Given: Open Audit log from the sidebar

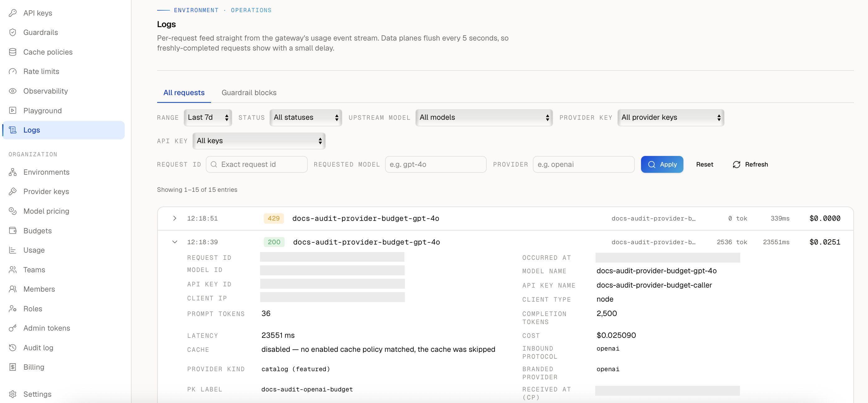Looking at the screenshot, I should [x=64, y=347].
